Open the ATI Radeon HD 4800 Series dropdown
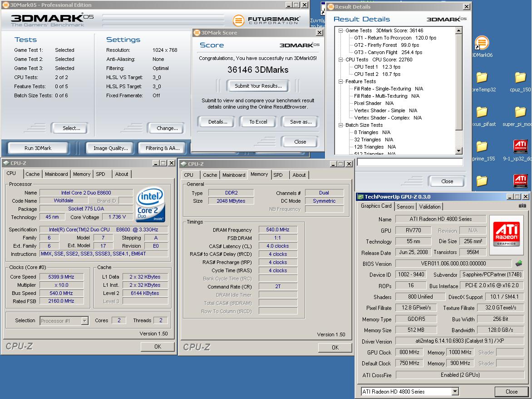 [x=455, y=392]
